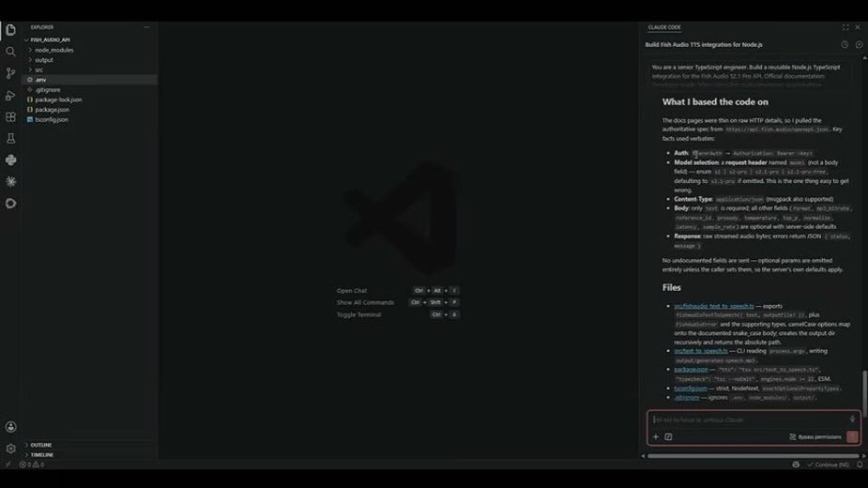Click the Copilot status bar icon
The image size is (868, 488).
pyautogui.click(x=796, y=465)
